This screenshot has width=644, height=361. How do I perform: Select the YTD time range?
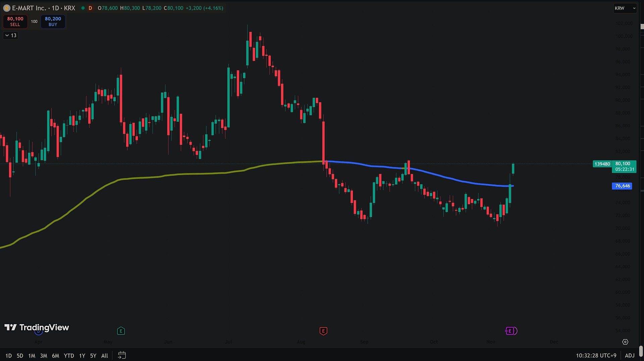coord(69,356)
